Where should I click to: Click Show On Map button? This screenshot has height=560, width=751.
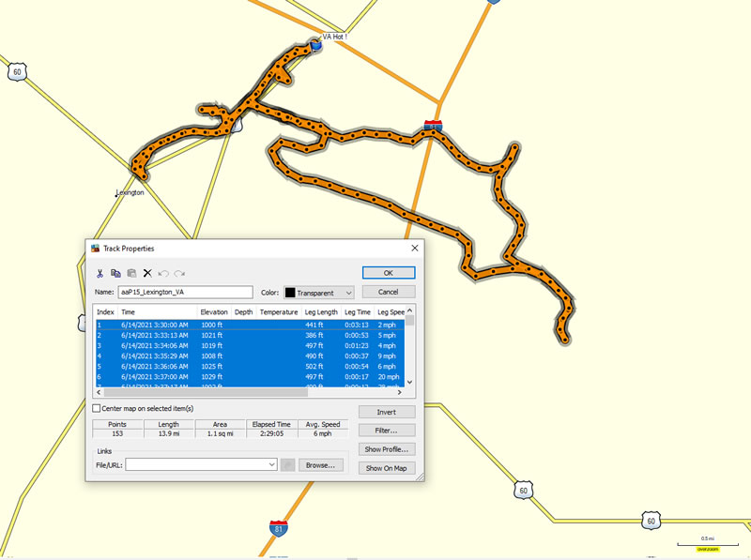point(387,468)
